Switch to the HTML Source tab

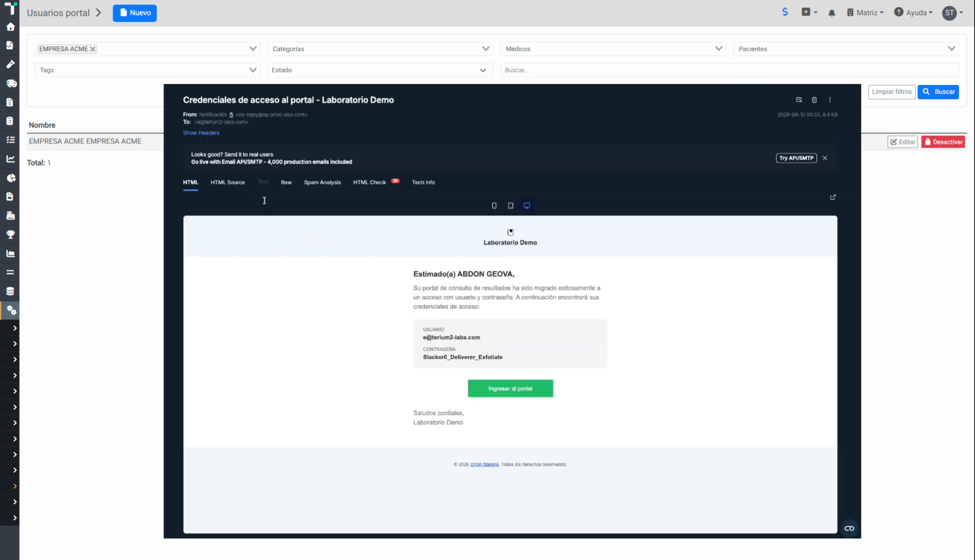click(227, 183)
